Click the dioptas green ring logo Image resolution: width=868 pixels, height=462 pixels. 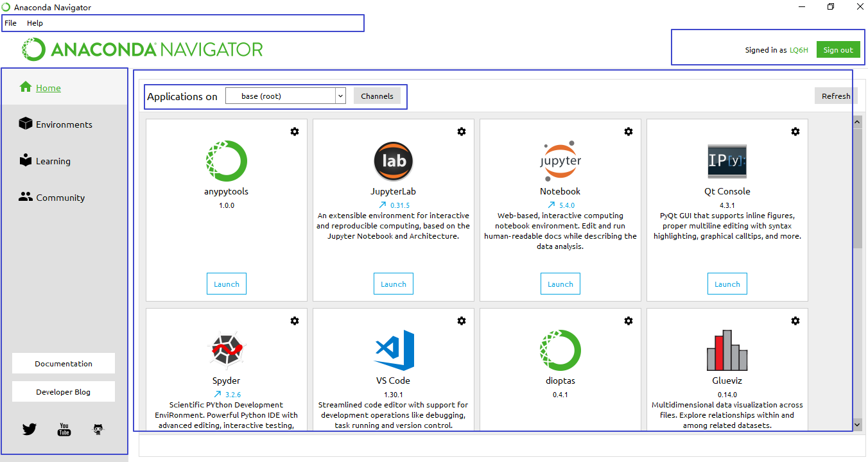click(x=560, y=350)
